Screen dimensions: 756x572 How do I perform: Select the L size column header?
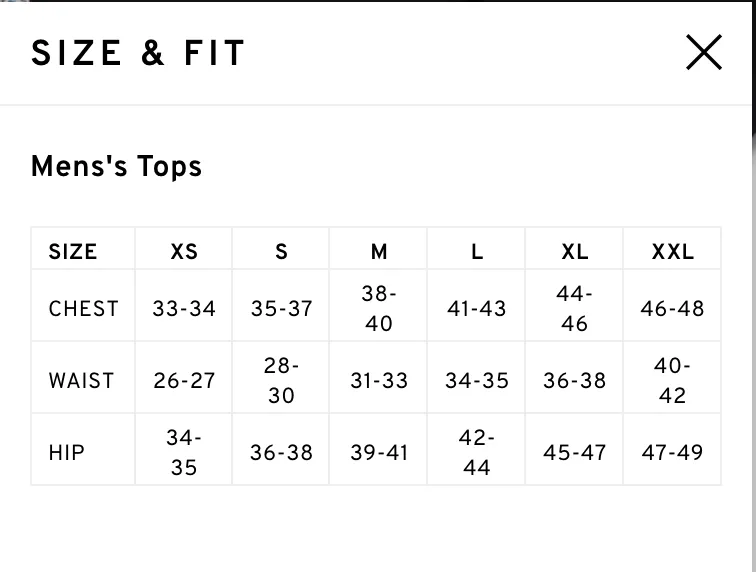477,251
